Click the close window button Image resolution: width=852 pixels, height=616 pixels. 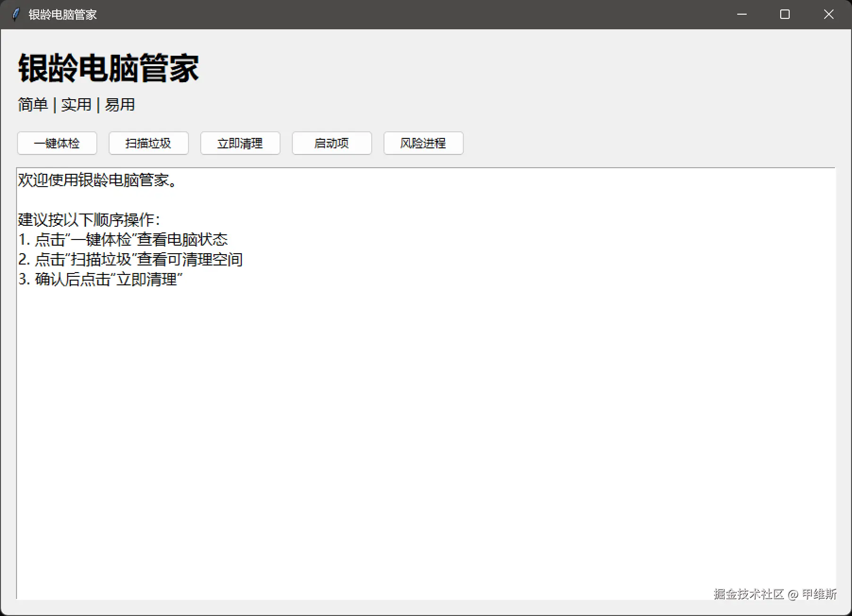click(828, 14)
